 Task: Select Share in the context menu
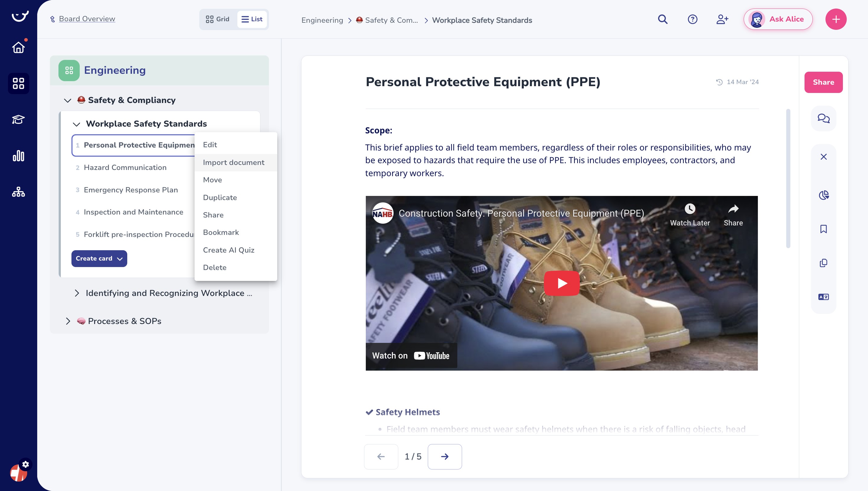(x=236, y=215)
